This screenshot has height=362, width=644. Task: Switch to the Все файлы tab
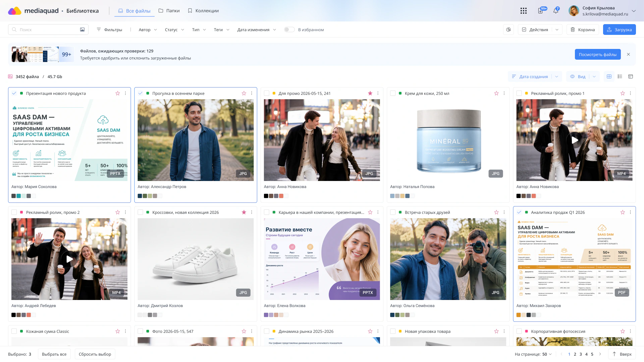tap(135, 11)
